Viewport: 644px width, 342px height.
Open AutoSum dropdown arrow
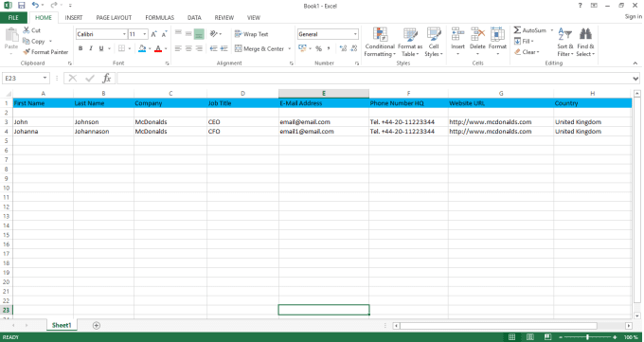551,30
